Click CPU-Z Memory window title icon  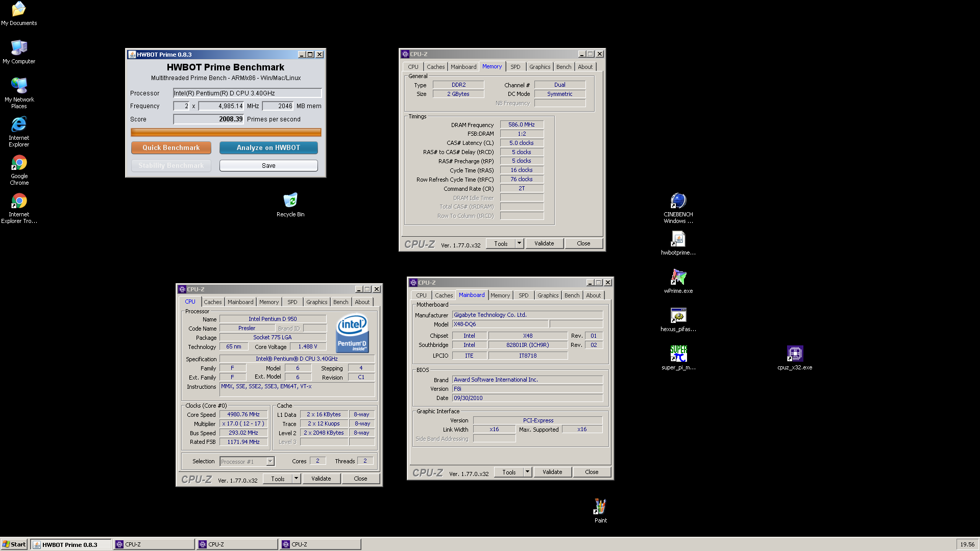point(405,54)
